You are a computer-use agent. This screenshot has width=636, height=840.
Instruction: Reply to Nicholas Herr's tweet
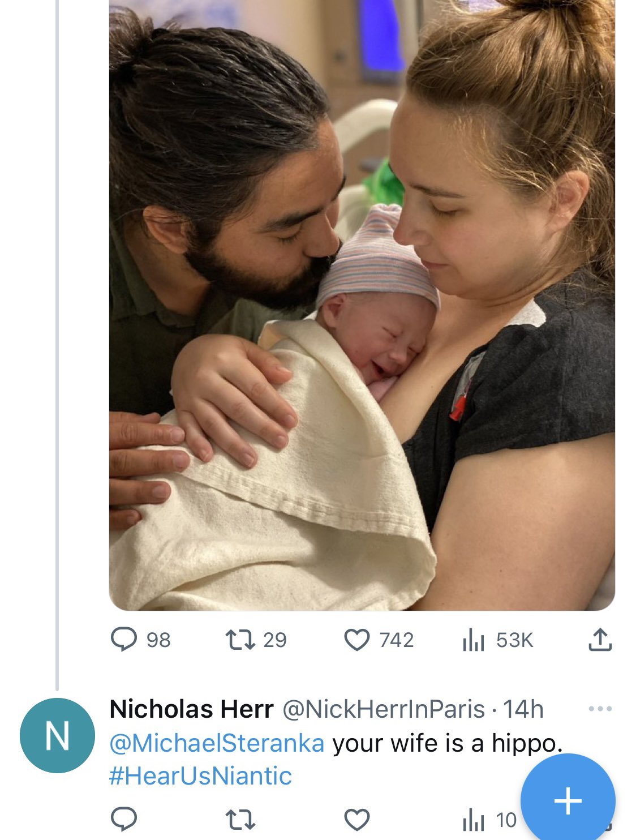point(124,819)
